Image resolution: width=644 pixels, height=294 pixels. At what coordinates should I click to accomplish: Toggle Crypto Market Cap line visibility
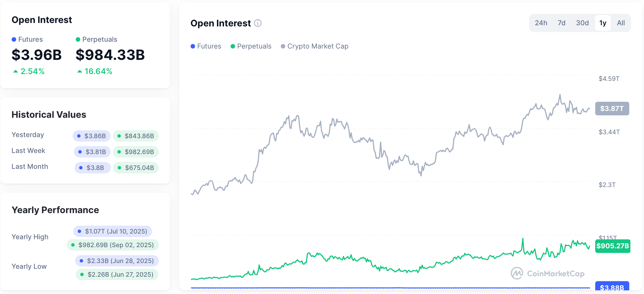[x=314, y=46]
